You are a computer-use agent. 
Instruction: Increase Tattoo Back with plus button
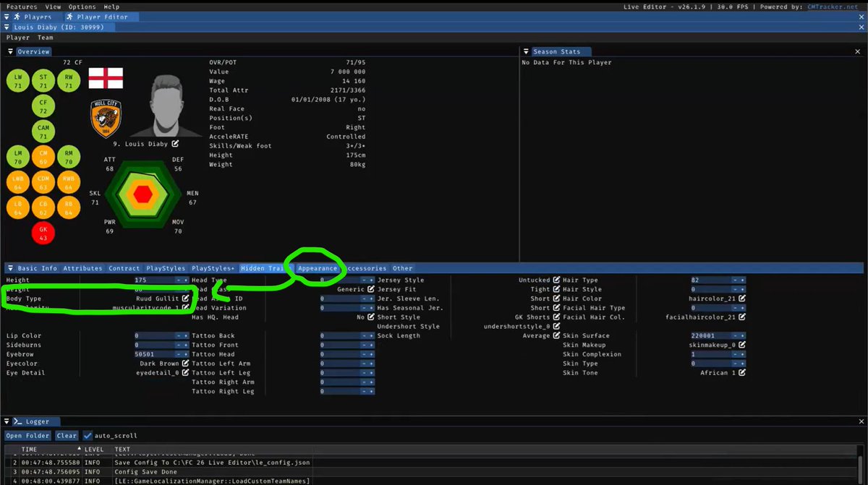tap(371, 336)
